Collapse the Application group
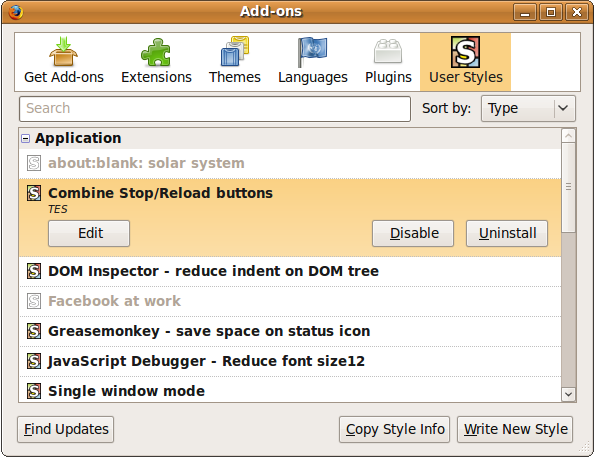Image resolution: width=594 pixels, height=457 pixels. pos(25,139)
